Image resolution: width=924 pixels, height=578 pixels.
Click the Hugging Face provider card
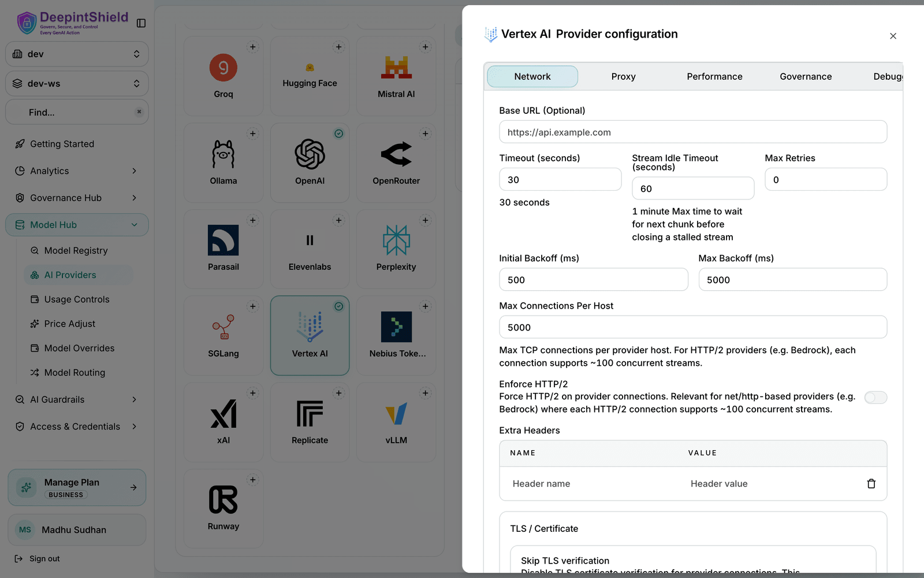310,76
